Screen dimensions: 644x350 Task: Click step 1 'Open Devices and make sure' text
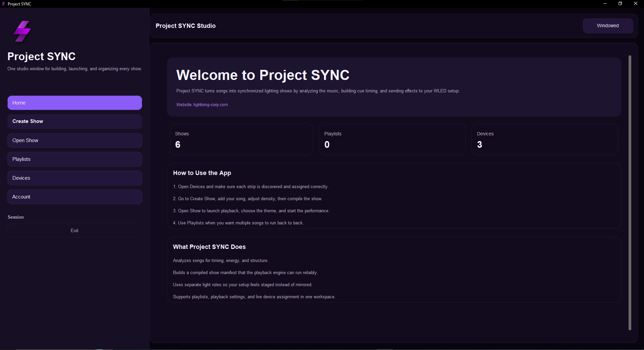(251, 187)
